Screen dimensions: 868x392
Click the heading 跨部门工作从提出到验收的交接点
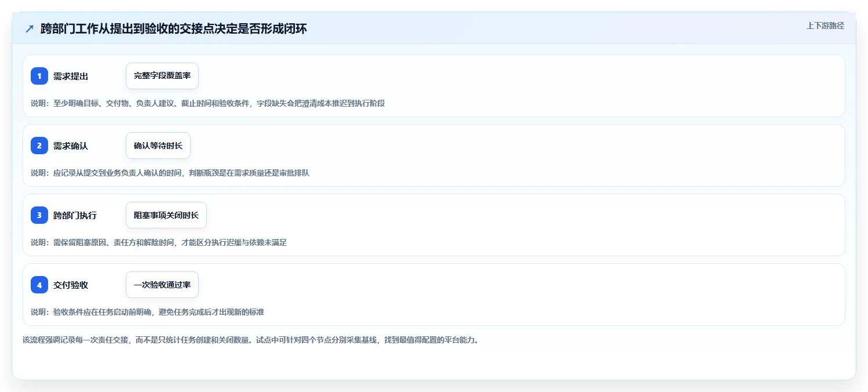click(x=174, y=29)
